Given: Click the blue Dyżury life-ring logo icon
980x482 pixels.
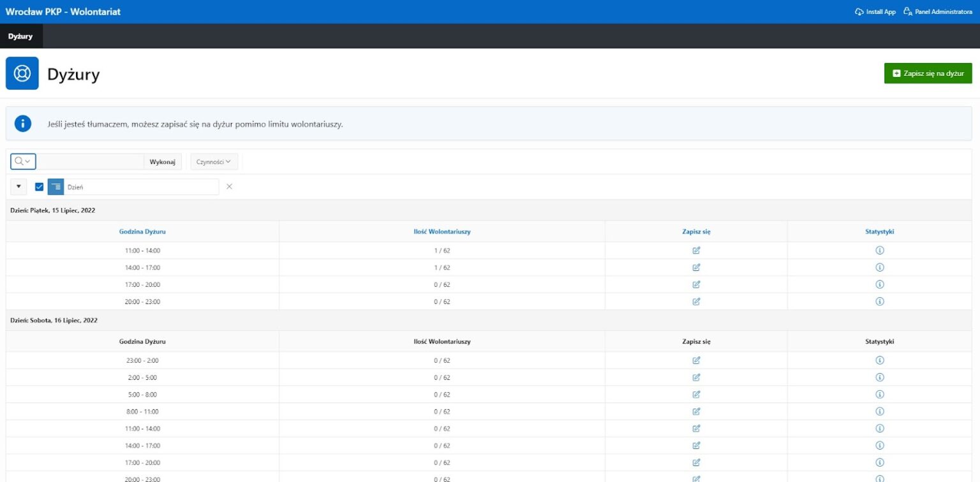Looking at the screenshot, I should pyautogui.click(x=22, y=73).
